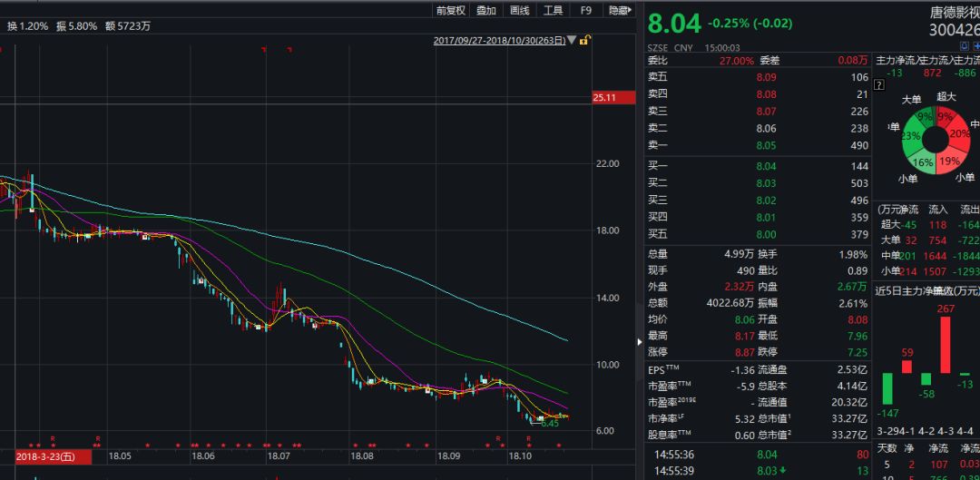Image resolution: width=980 pixels, height=480 pixels.
Task: Toggle the 隐藏 side panel button
Action: click(618, 11)
